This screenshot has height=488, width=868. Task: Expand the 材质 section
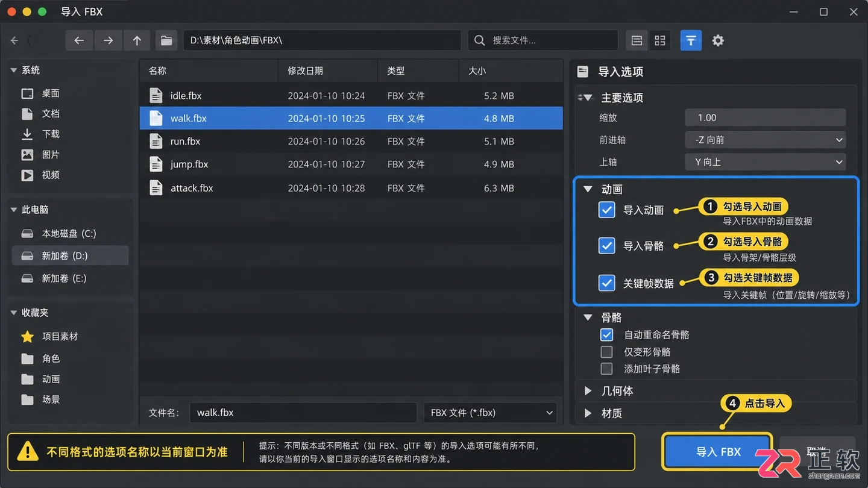coord(588,413)
